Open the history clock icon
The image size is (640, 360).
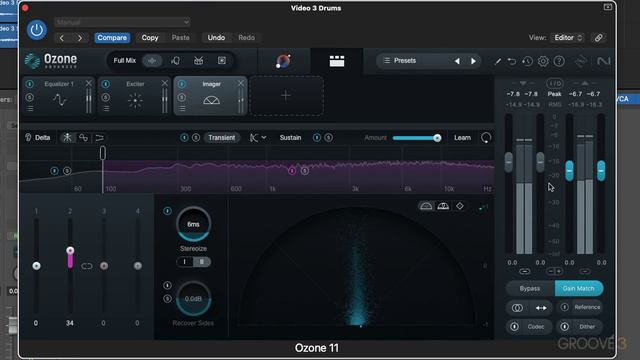527,61
